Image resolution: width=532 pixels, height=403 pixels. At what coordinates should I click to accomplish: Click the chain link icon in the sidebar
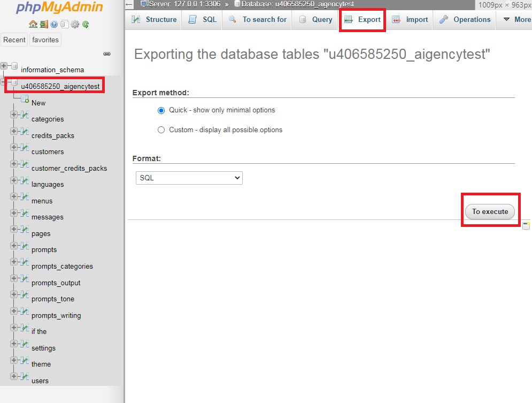107,54
